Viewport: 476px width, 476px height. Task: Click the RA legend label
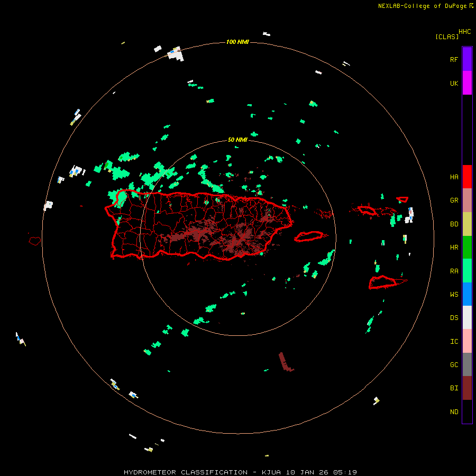pyautogui.click(x=454, y=271)
